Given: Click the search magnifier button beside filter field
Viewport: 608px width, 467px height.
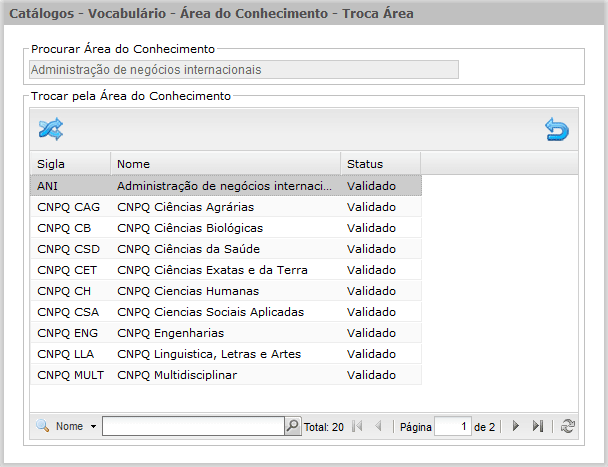Looking at the screenshot, I should pos(293,426).
